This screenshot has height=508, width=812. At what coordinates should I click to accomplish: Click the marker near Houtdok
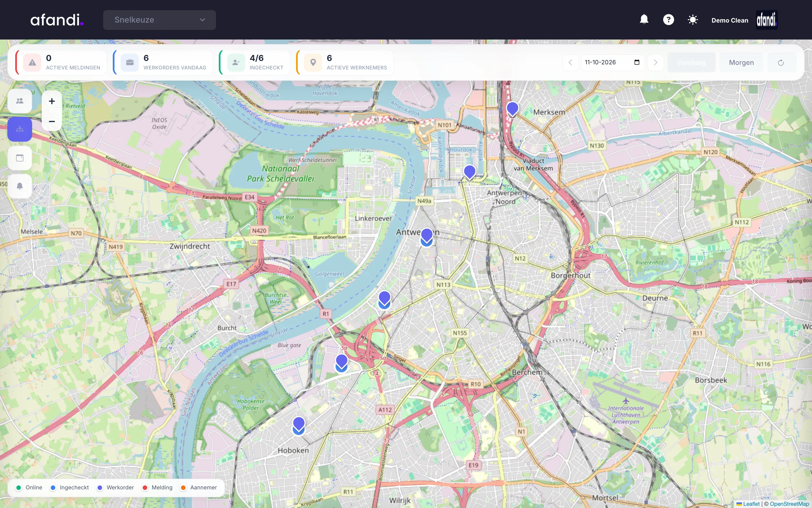(x=469, y=173)
